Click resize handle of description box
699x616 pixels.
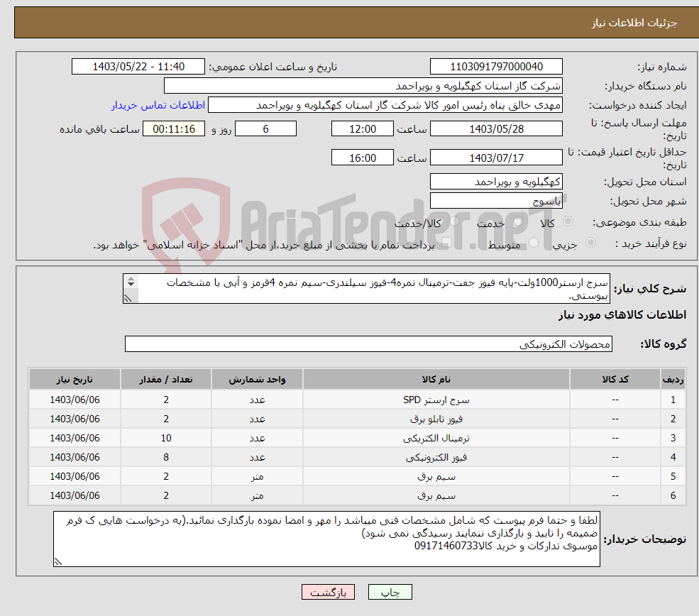[x=128, y=299]
